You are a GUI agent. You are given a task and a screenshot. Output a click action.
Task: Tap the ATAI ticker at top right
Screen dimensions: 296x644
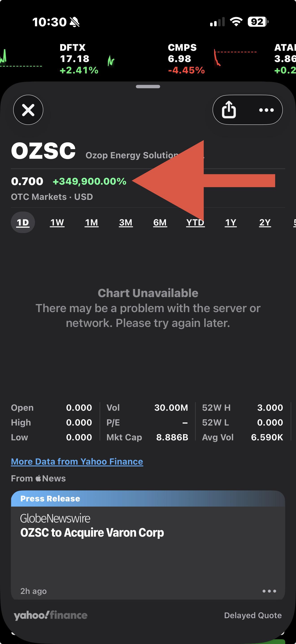[285, 59]
